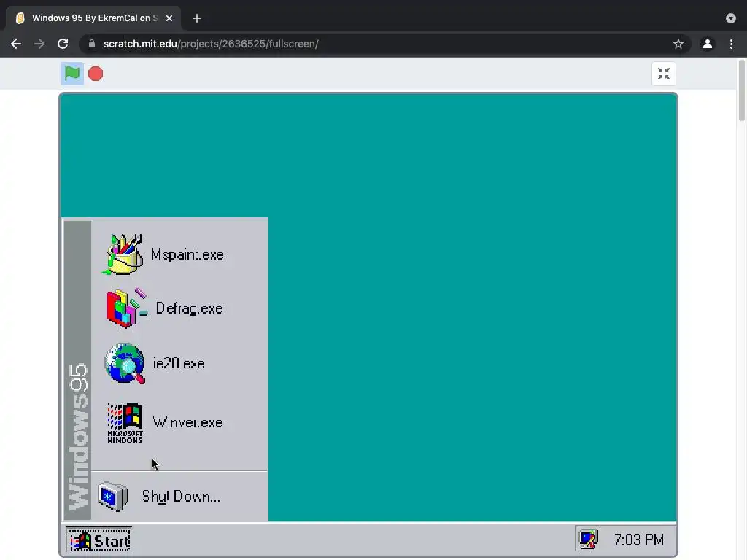Click the Shut Down monitor icon

113,496
